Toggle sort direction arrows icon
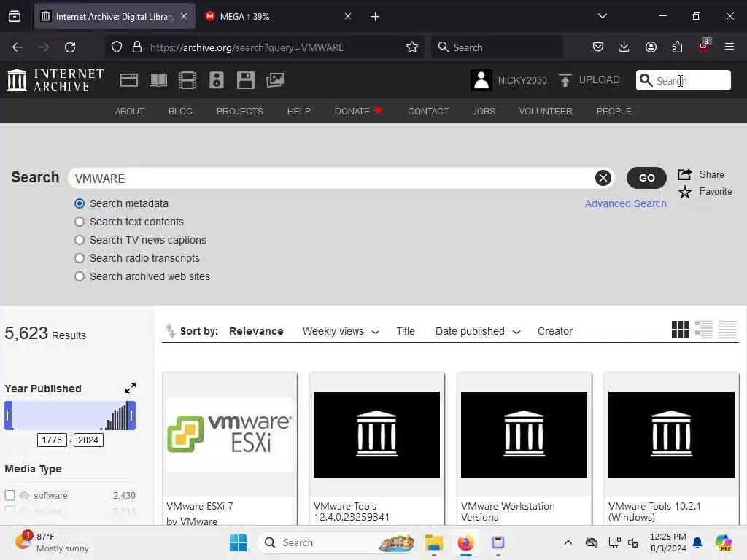 170,330
